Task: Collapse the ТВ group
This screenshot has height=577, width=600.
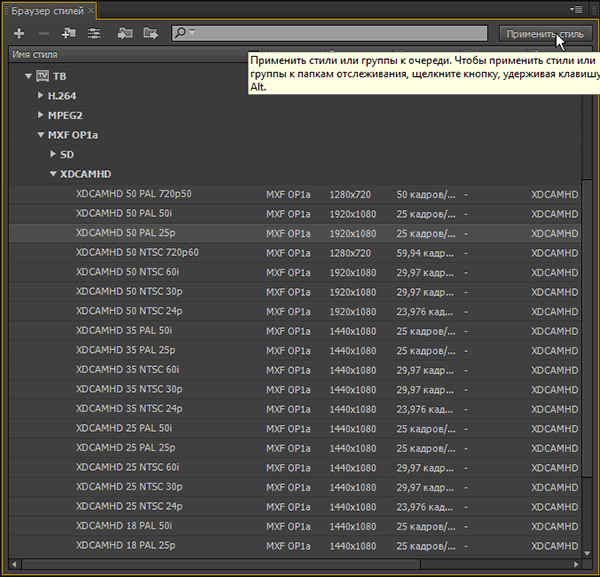Action: pyautogui.click(x=28, y=76)
